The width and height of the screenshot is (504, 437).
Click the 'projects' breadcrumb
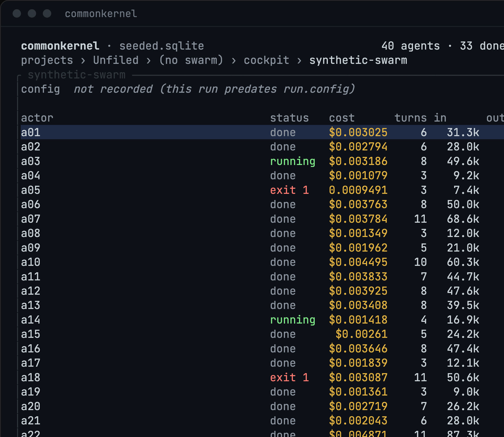47,60
